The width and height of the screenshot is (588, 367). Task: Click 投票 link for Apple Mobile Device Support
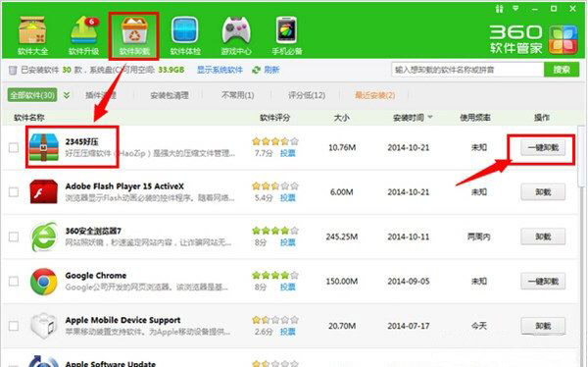click(287, 332)
